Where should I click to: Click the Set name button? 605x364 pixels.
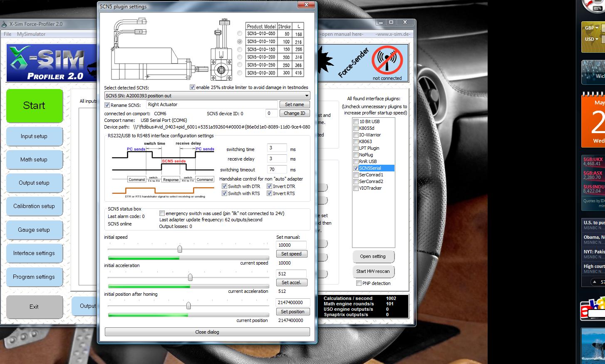tap(295, 104)
